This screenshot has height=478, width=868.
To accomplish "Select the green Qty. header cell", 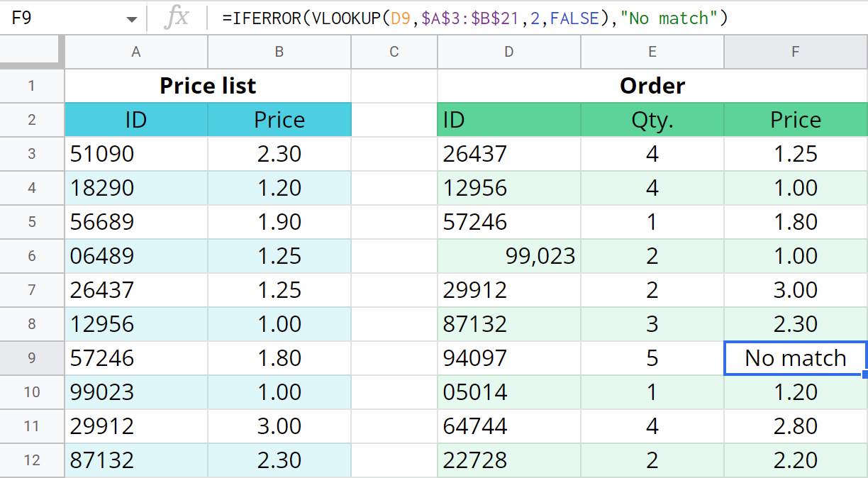I will point(652,120).
